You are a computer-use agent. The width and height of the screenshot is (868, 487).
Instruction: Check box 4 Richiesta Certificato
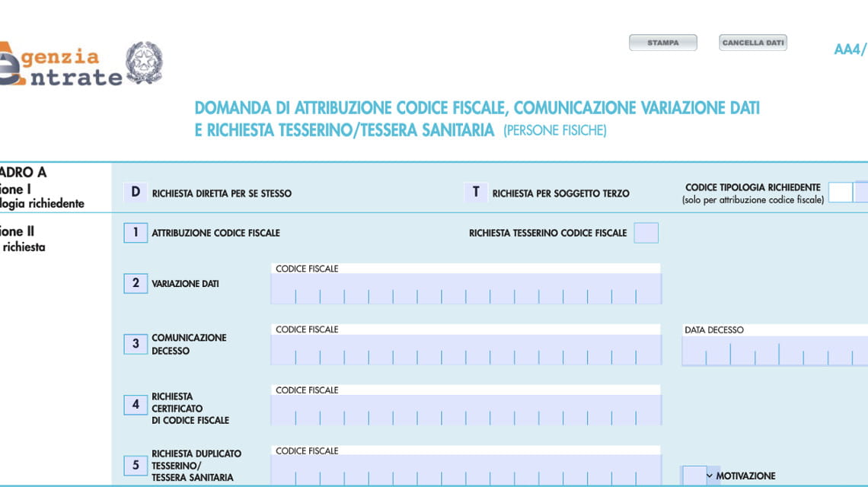point(136,405)
